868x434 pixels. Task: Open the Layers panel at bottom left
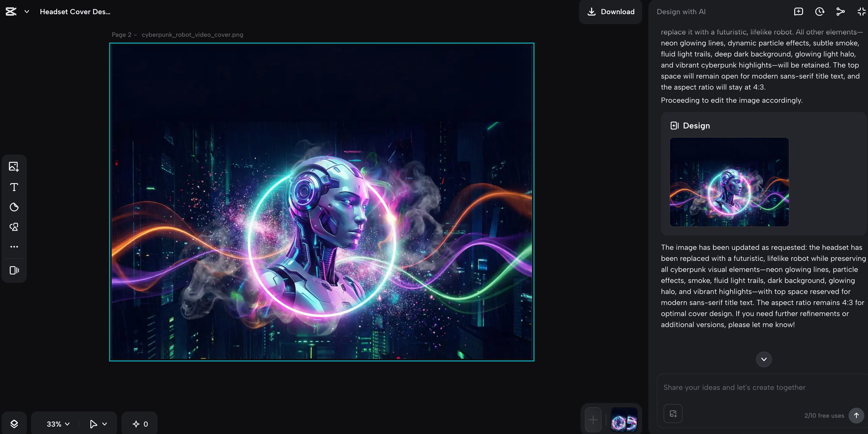click(14, 423)
